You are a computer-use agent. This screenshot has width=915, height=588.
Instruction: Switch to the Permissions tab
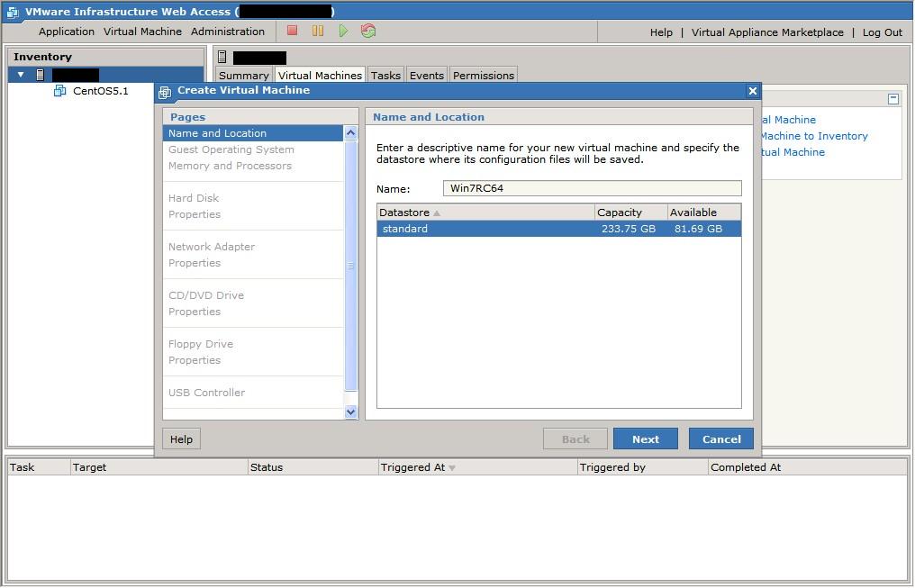[484, 76]
